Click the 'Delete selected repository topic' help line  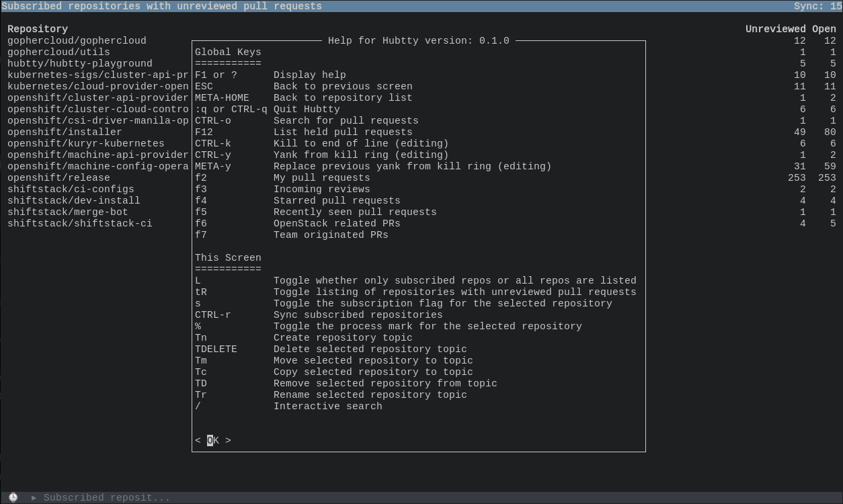pos(370,349)
